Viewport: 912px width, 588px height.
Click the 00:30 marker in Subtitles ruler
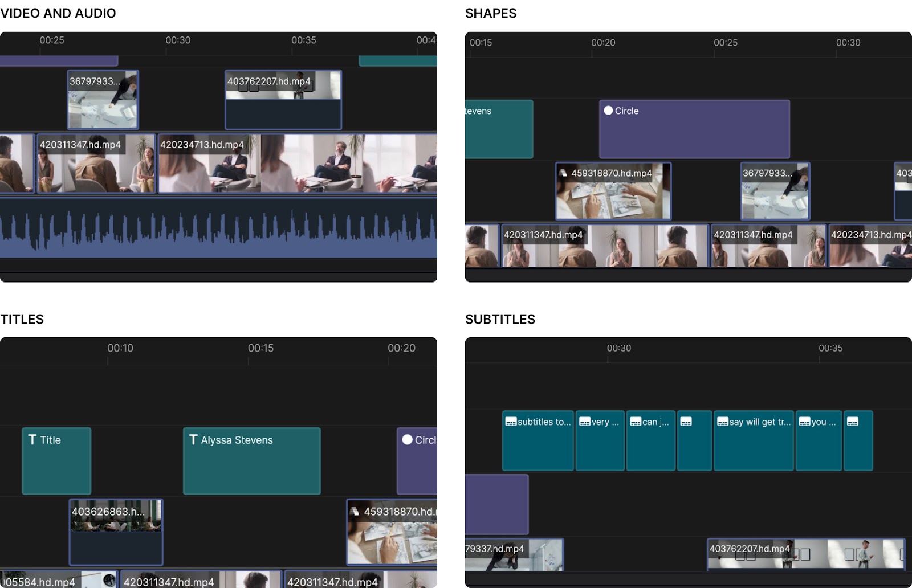coord(619,348)
